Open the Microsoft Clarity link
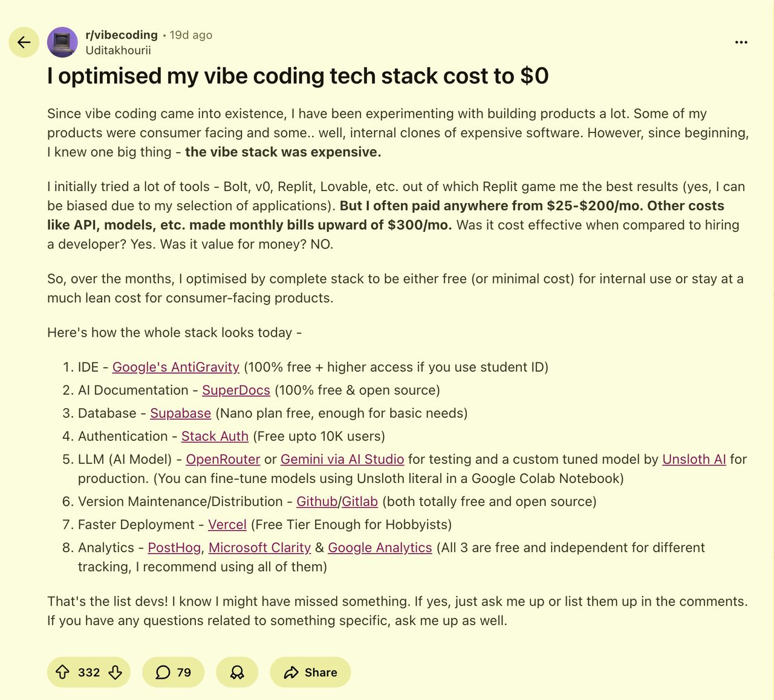The image size is (774, 700). coord(259,547)
